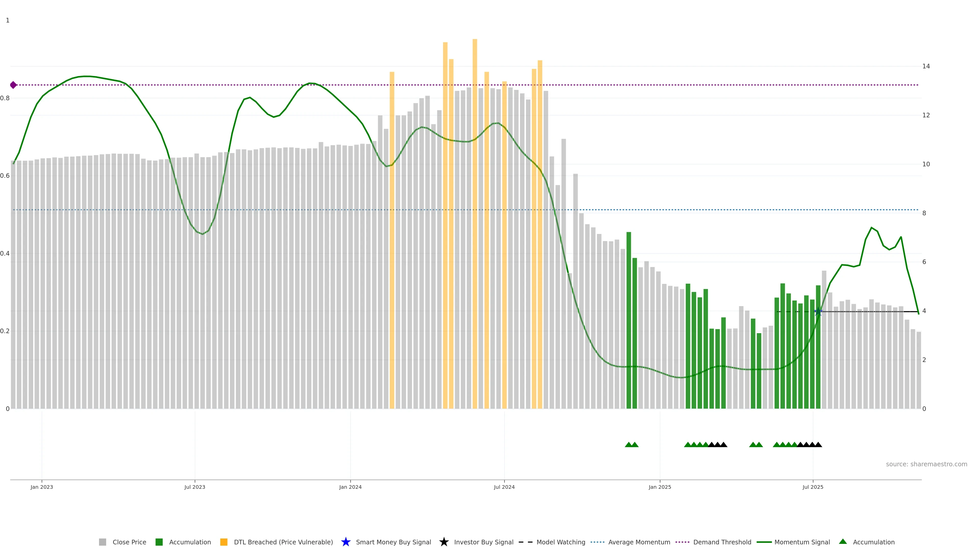Click the green Accumulation square legend icon
The width and height of the screenshot is (980, 551).
[159, 542]
